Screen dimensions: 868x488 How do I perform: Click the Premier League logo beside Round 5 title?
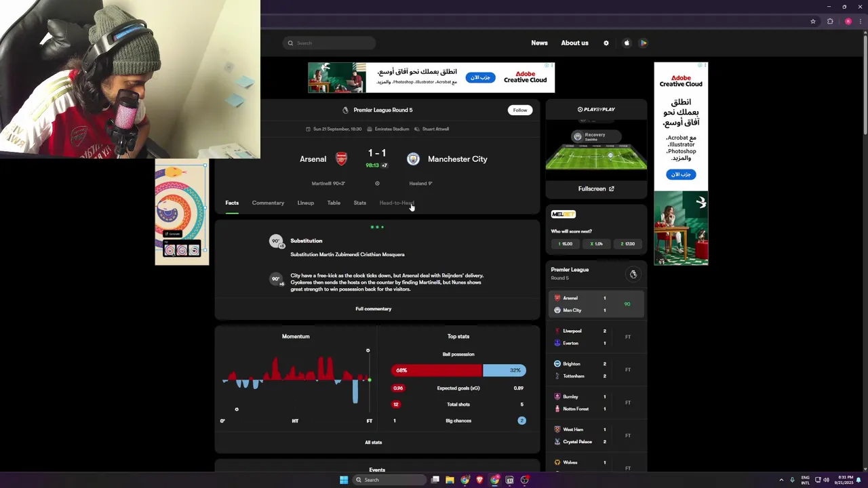pos(345,110)
